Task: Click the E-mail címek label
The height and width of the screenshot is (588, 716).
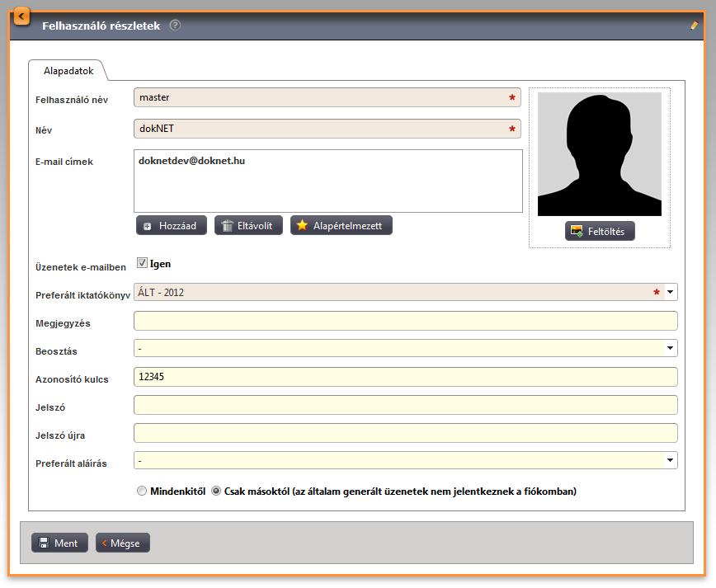Action: (x=64, y=162)
